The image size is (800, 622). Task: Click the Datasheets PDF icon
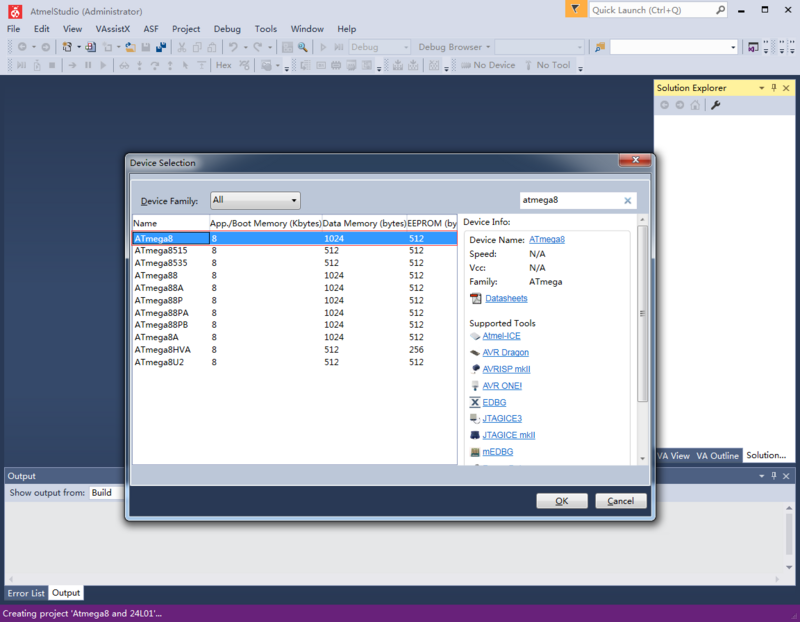(475, 298)
